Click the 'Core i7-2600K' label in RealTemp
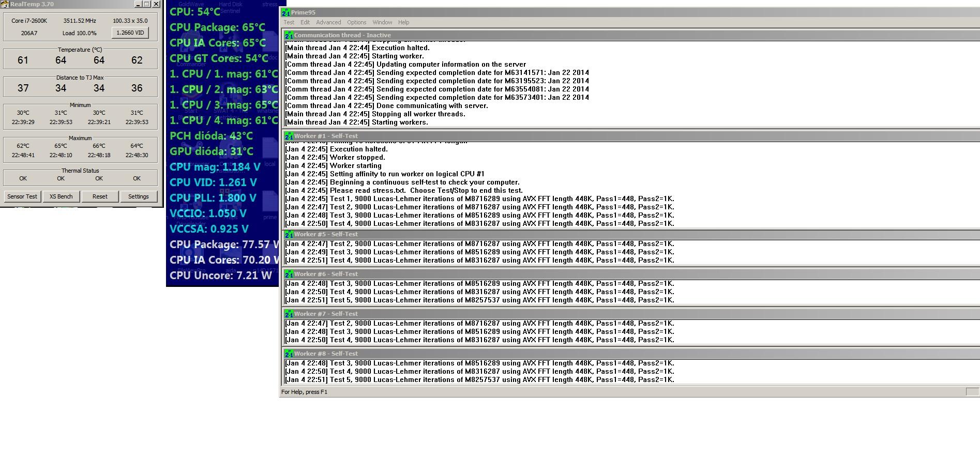 pyautogui.click(x=29, y=21)
